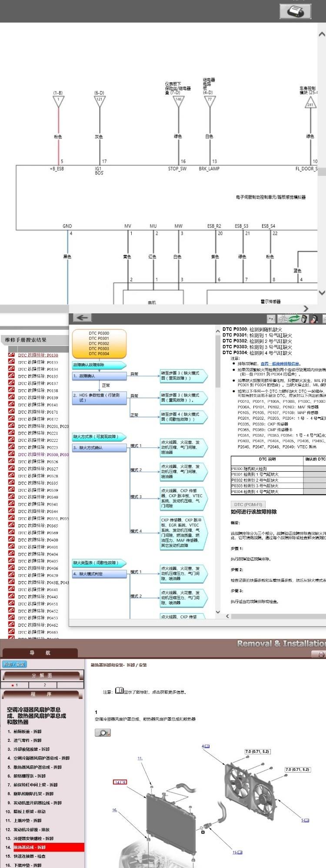Open the general troubleshooting information link in the notes
326x868 pixels.
coord(280,364)
